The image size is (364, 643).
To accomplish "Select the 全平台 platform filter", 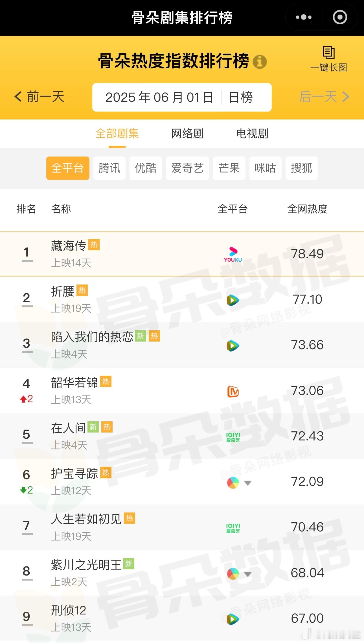I will pos(68,168).
